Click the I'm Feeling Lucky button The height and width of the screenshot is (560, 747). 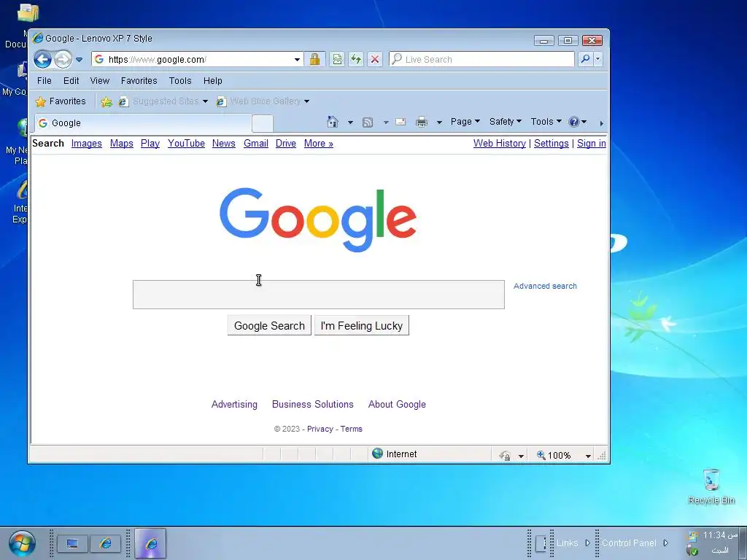tap(362, 326)
